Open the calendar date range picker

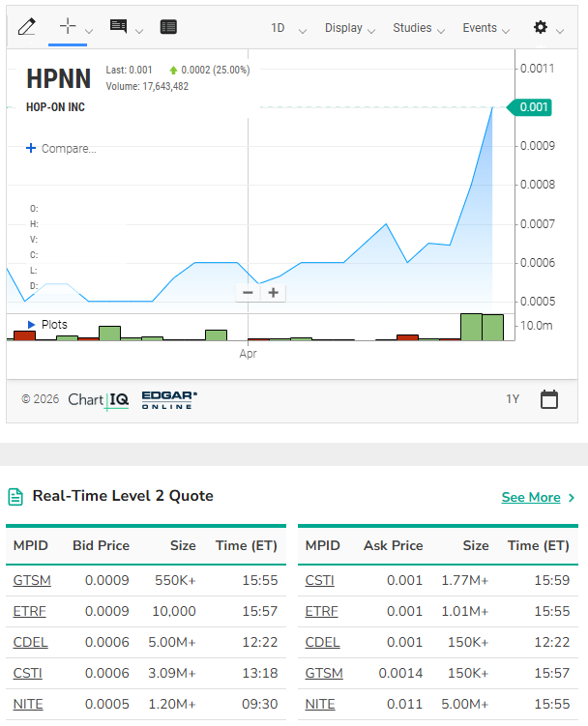pos(549,399)
